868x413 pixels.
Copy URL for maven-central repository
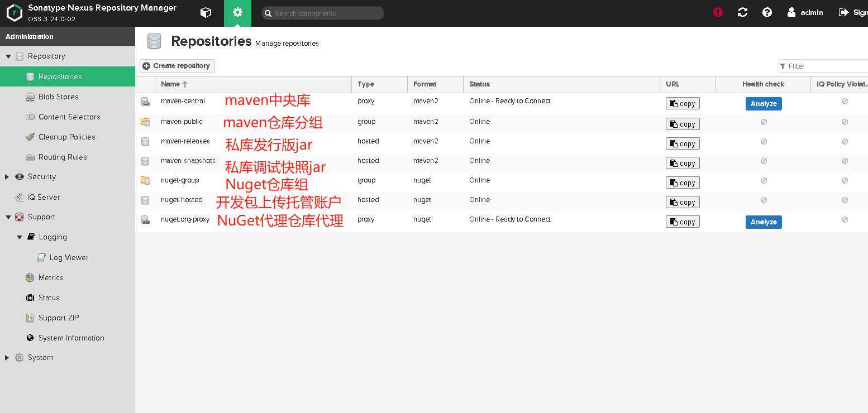pos(683,103)
